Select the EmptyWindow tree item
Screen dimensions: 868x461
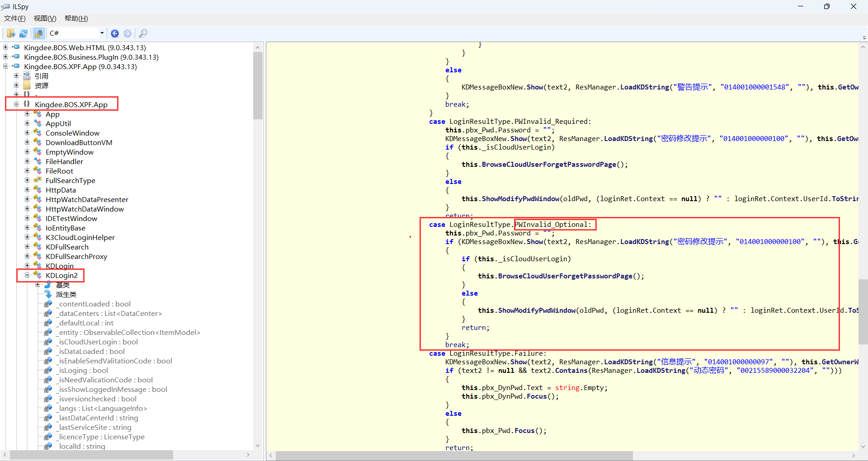(x=70, y=152)
